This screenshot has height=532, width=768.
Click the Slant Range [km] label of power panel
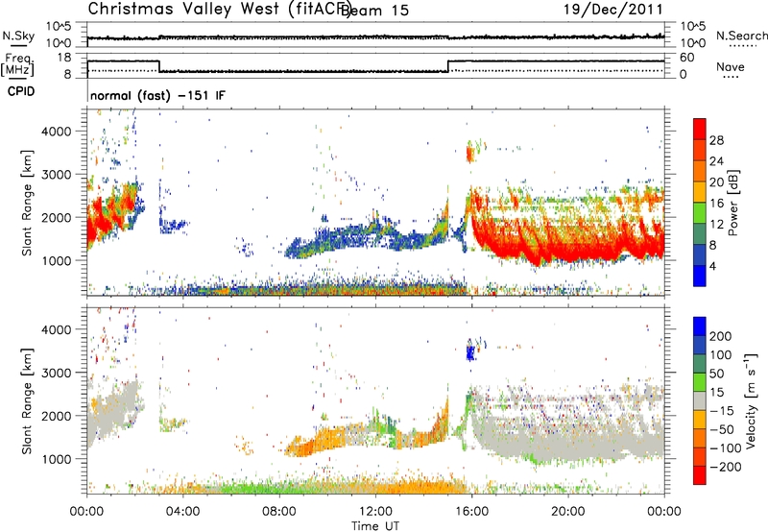point(27,203)
